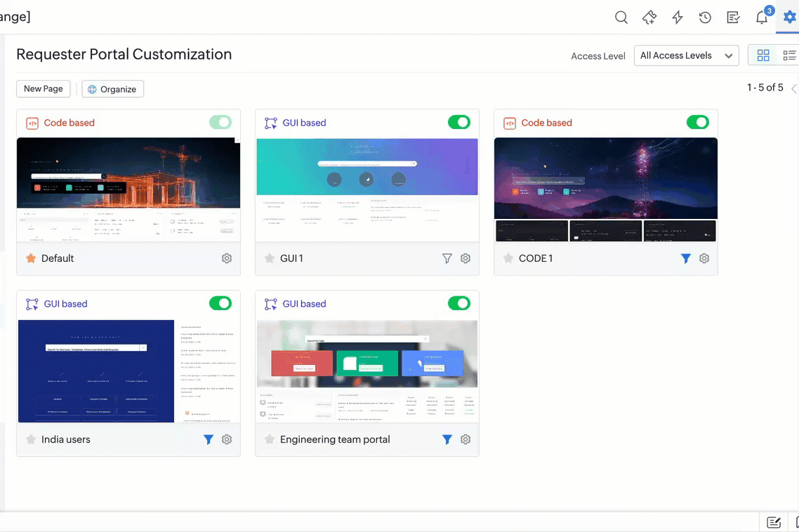Disable the GUI 1 portal toggle

click(x=458, y=123)
